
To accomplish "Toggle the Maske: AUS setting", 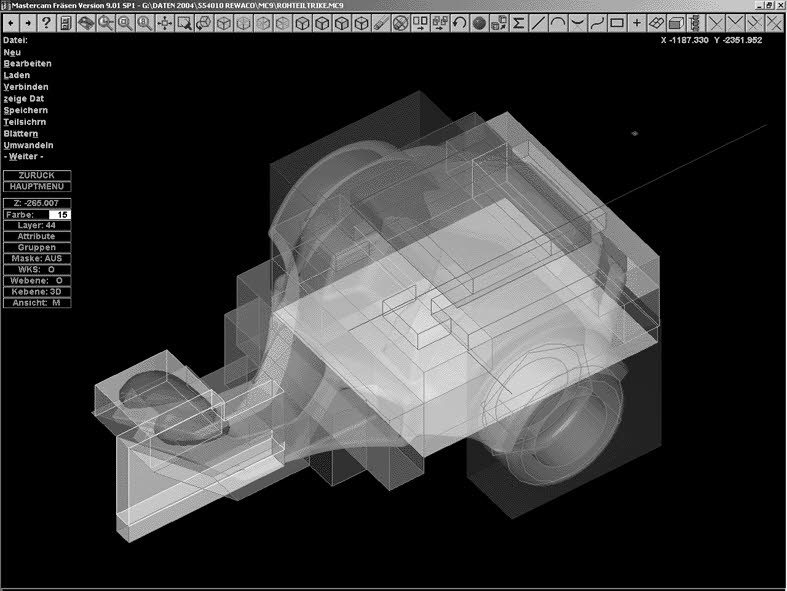I will pyautogui.click(x=37, y=258).
